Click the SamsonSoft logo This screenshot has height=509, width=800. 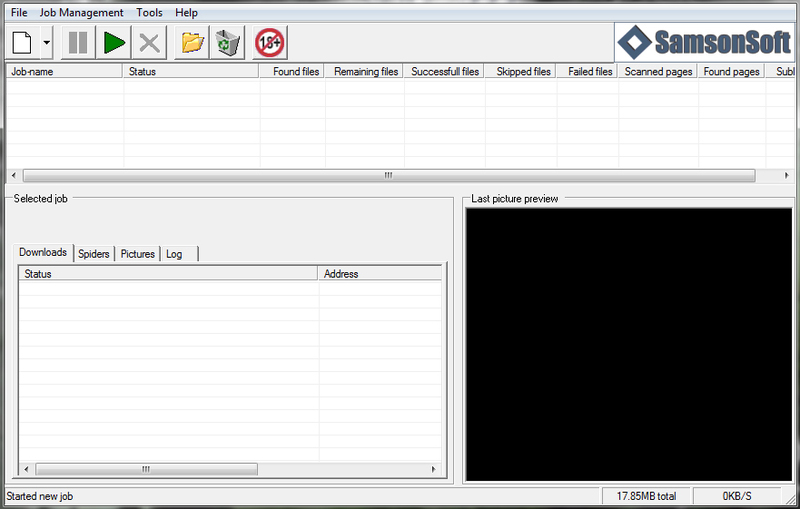(704, 42)
